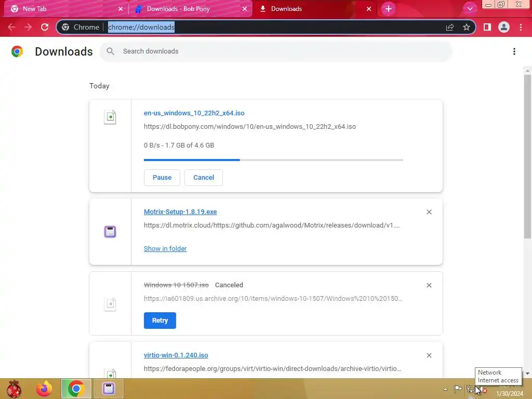
Task: Open Chrome's three-dot main menu
Action: click(x=521, y=27)
